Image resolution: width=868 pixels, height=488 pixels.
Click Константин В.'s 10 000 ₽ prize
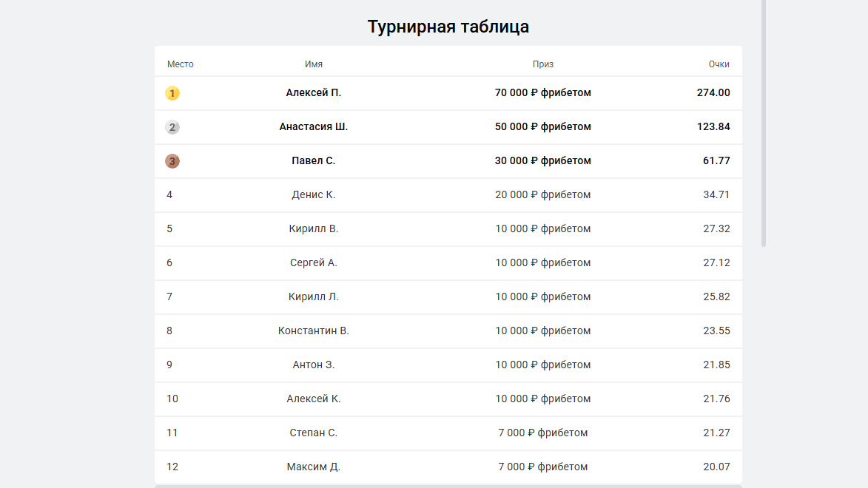[543, 331]
